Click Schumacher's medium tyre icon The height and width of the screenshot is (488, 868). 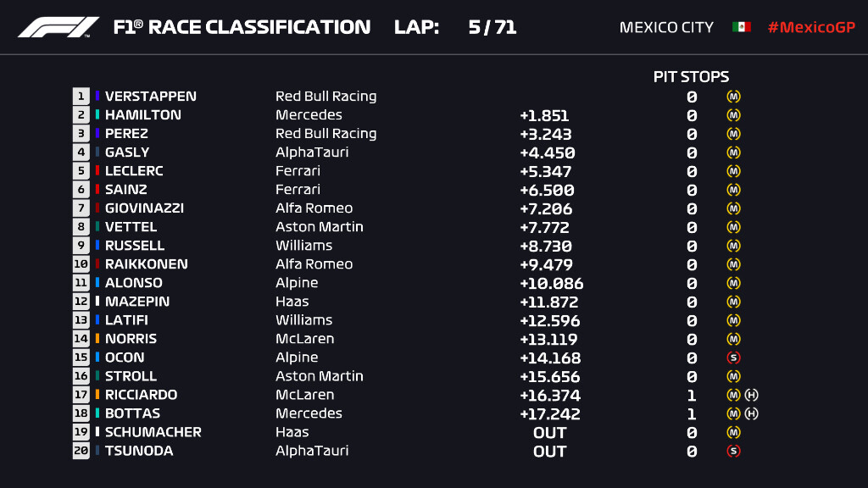[x=733, y=432]
